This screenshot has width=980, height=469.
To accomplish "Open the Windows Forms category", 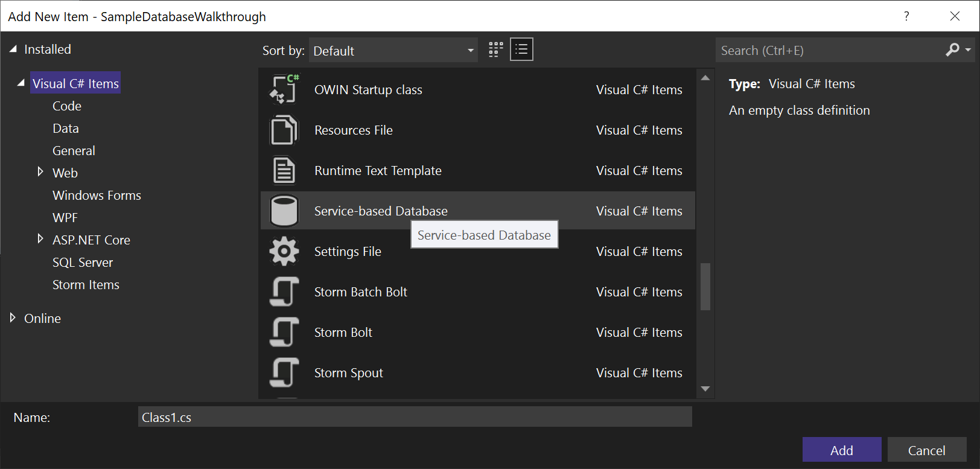I will (97, 196).
